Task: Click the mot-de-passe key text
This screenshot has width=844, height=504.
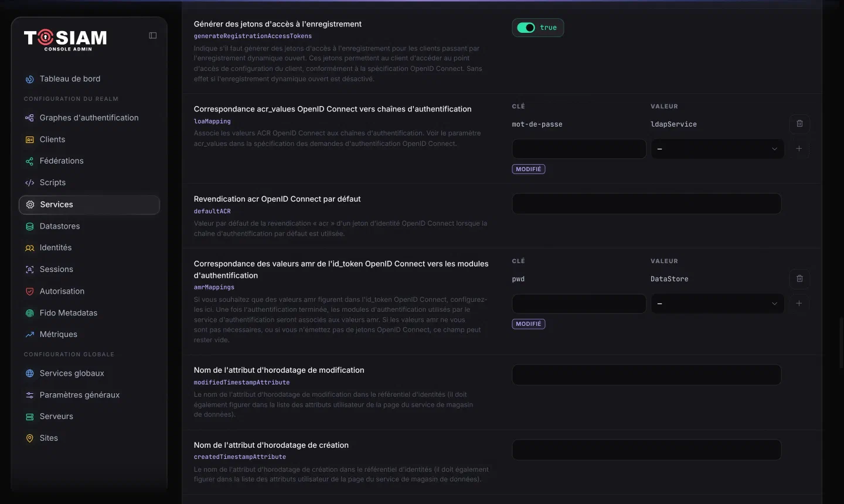Action: coord(537,124)
